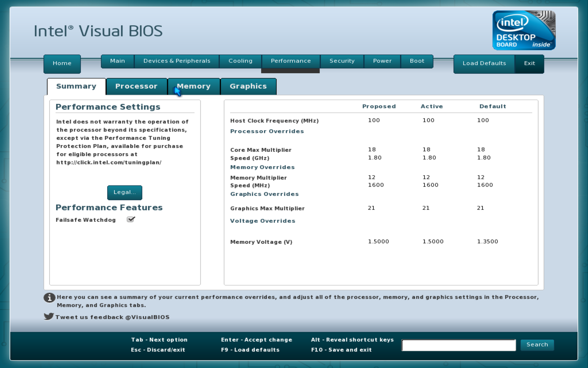
Task: Click Voltage Overrides heading
Action: 263,221
